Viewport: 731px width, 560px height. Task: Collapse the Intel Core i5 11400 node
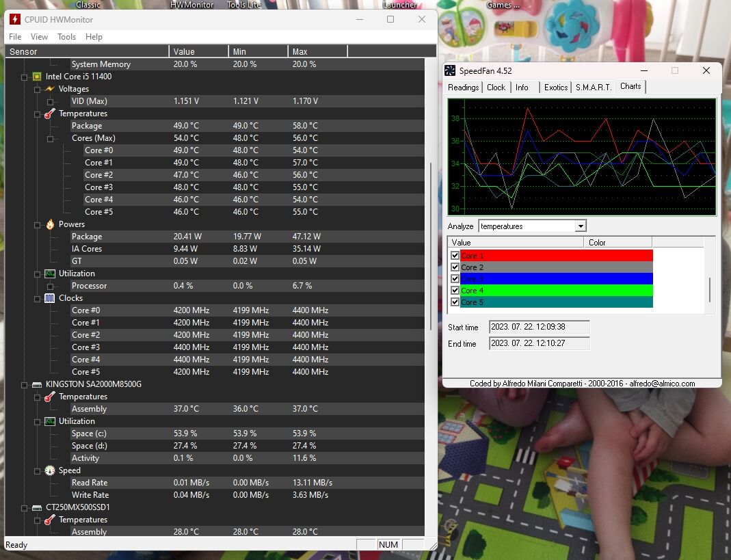[x=24, y=77]
